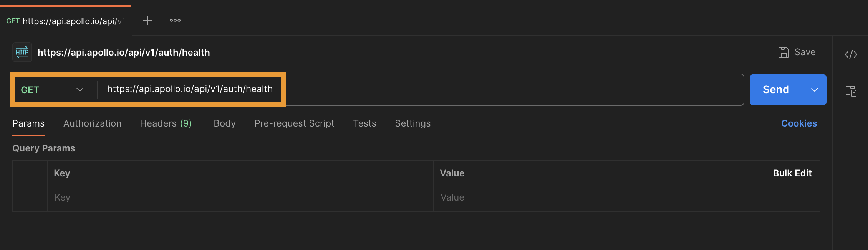Screen dimensions: 868x250
Task: Open the request documentation sidebar icon
Action: (x=851, y=91)
